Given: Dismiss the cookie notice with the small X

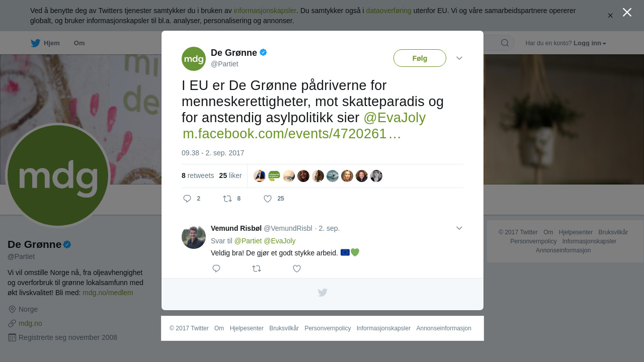Looking at the screenshot, I should click(610, 16).
